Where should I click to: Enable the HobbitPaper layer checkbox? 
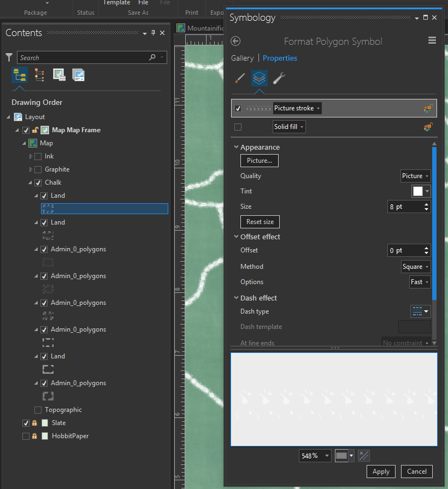(x=26, y=436)
